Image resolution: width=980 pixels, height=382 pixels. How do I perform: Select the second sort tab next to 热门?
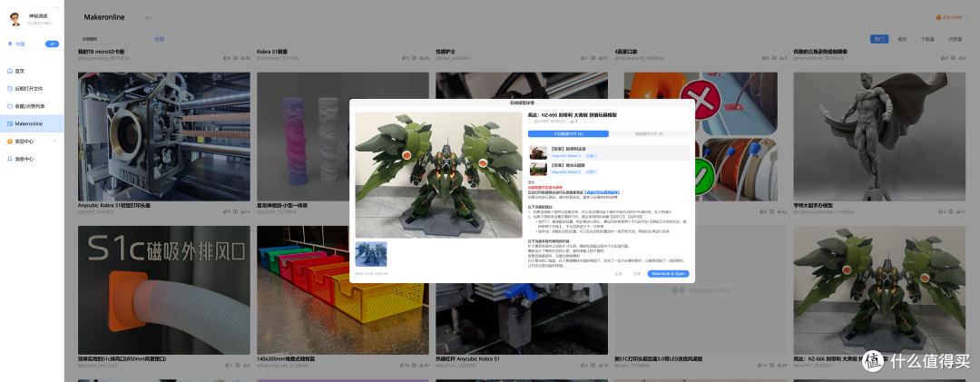(x=903, y=39)
